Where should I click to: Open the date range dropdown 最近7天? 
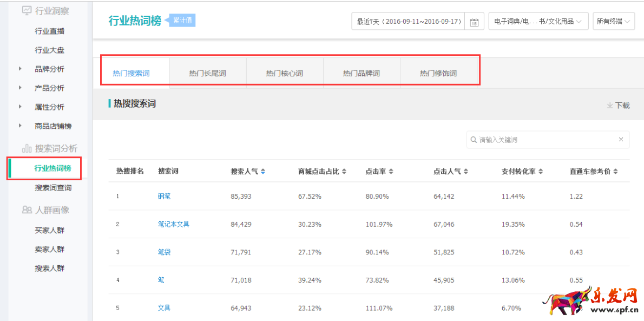(x=409, y=21)
